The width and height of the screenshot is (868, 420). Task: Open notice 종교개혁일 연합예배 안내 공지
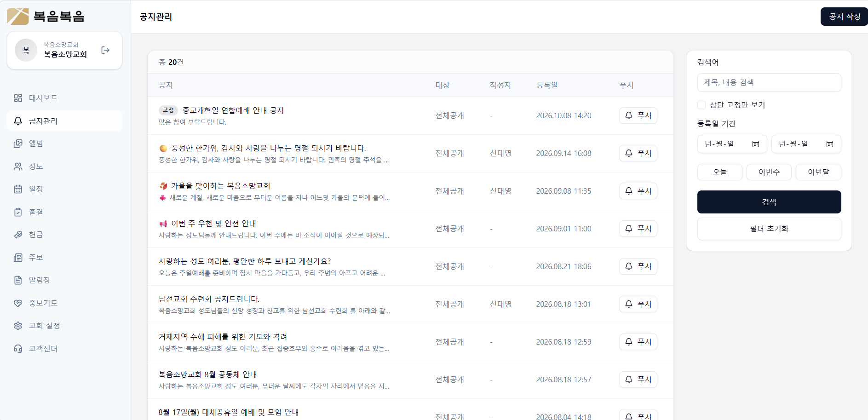(233, 110)
